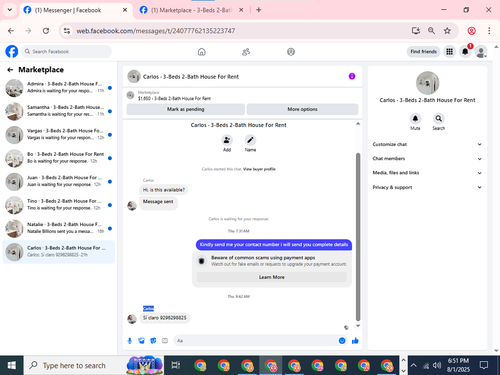Expand the Customize chat section
This screenshot has height=375, width=500.
(427, 144)
